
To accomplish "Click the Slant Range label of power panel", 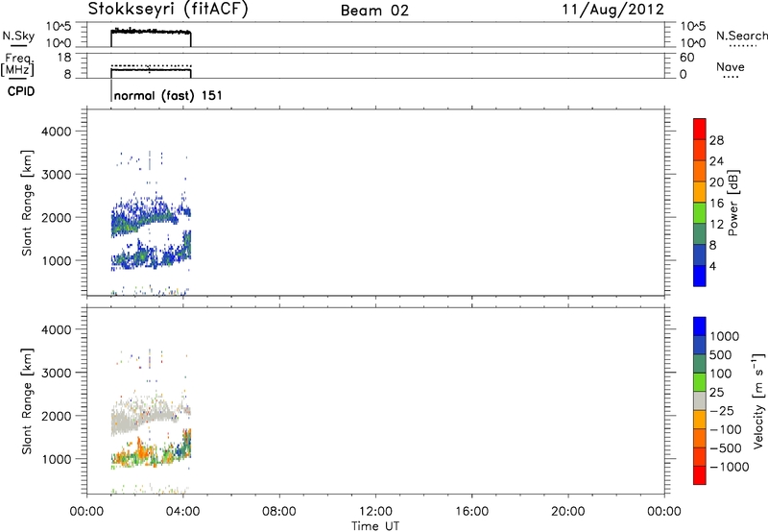I will coord(27,203).
